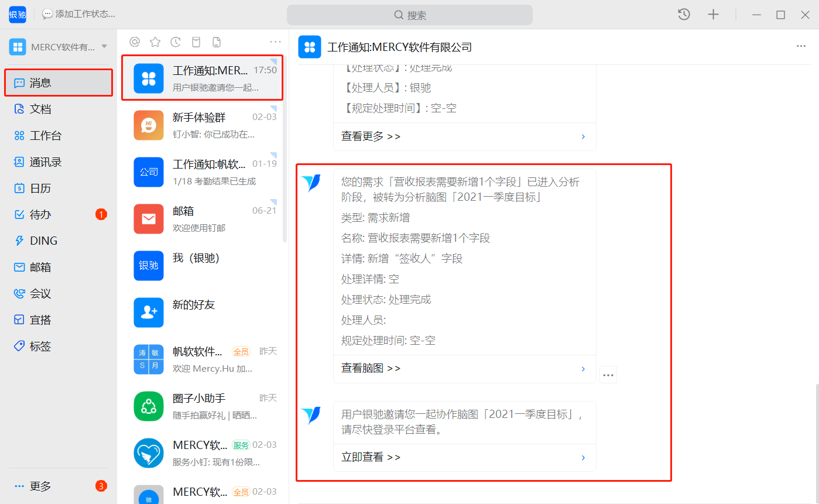Filter messages by @ mentions icon
The height and width of the screenshot is (504, 819).
pos(135,42)
